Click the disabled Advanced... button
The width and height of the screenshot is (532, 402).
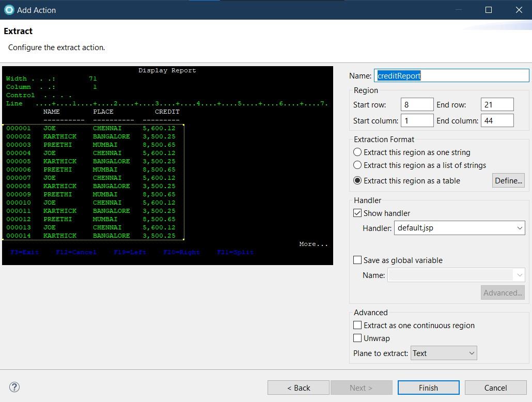[503, 292]
